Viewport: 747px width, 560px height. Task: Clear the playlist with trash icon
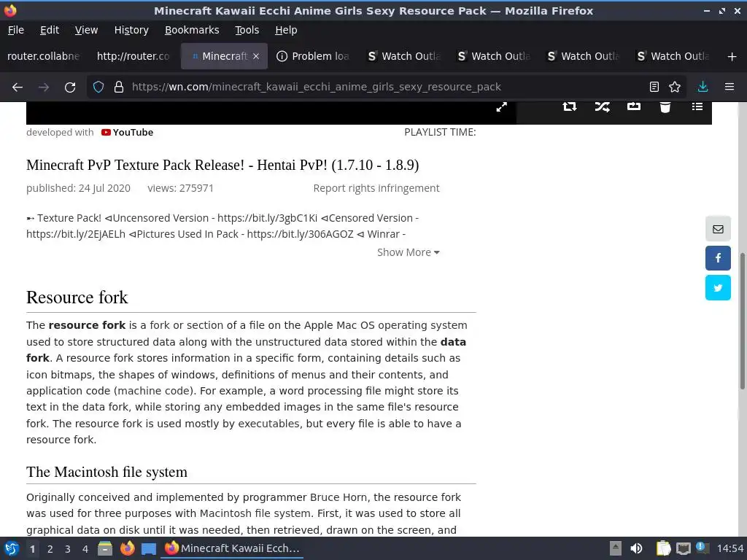coord(665,106)
